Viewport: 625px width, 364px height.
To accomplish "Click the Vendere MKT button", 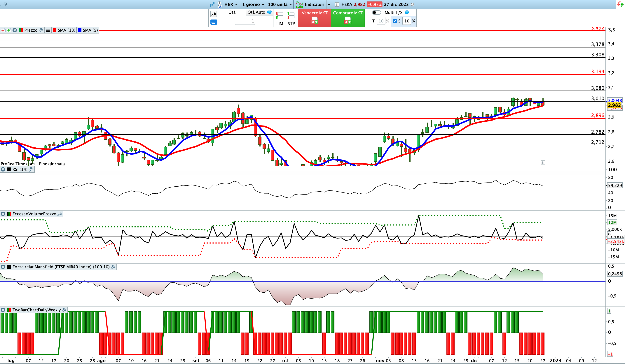I will tap(315, 18).
